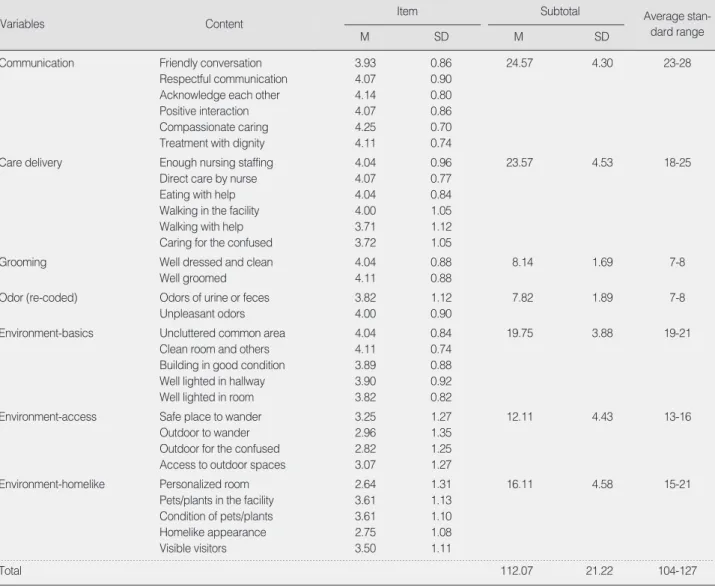Click subtotal mean value 16.11
This screenshot has height=587, width=715.
[520, 484]
